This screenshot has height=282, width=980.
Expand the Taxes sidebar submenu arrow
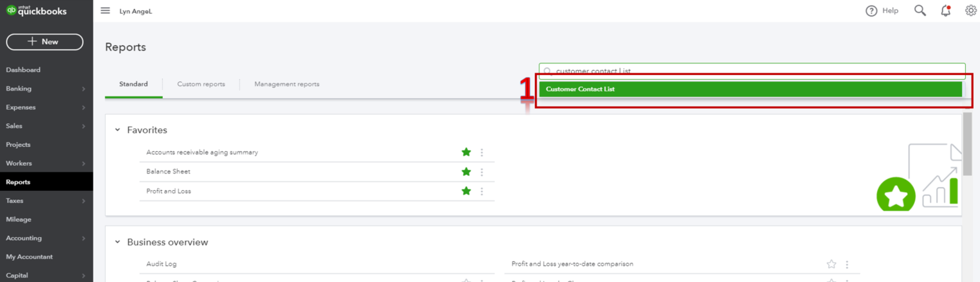[84, 200]
